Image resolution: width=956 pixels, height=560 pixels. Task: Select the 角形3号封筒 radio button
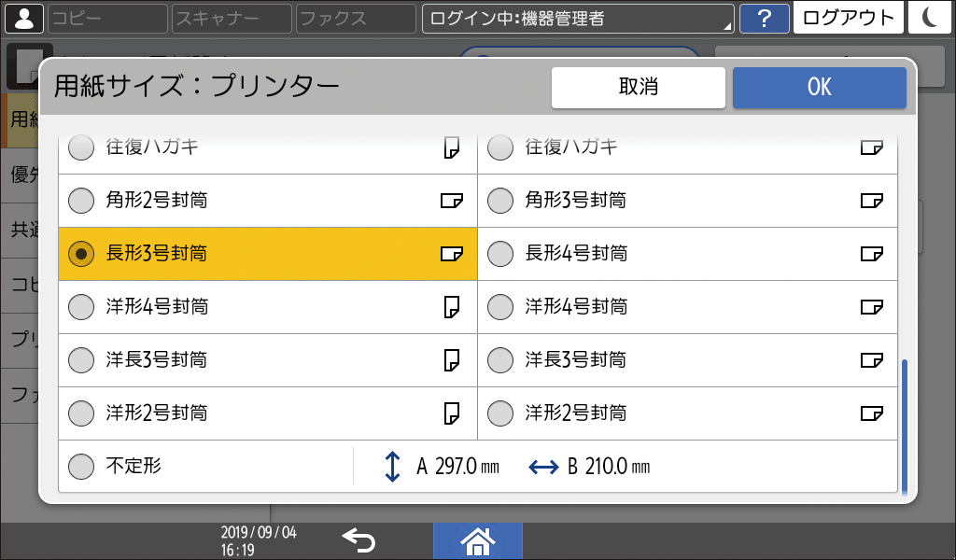(x=500, y=200)
